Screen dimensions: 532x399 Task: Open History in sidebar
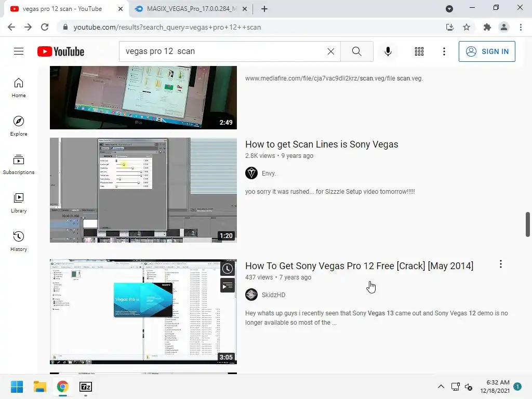tap(19, 241)
